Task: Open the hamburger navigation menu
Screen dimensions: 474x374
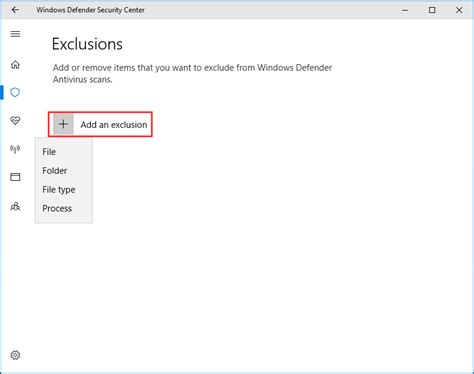Action: 15,34
